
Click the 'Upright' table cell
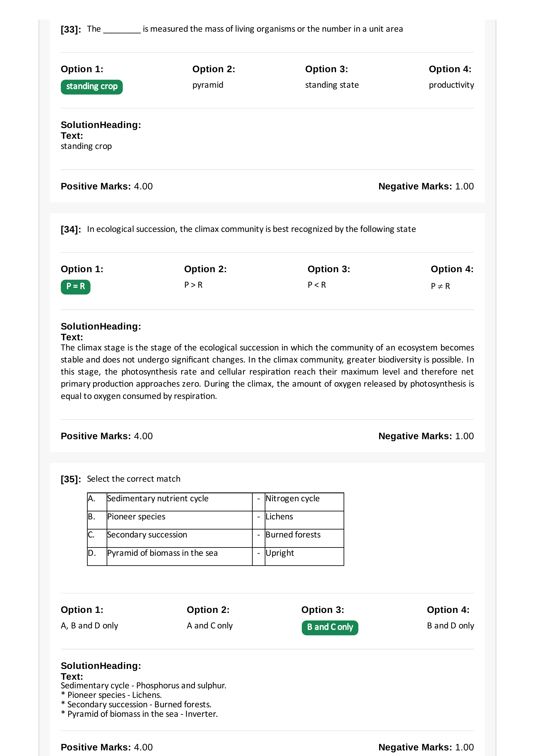304,556
